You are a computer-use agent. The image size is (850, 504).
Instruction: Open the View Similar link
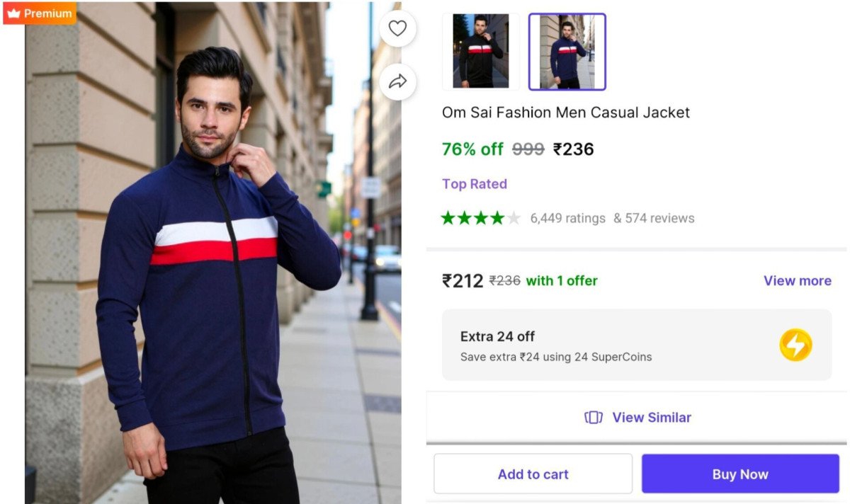(651, 418)
